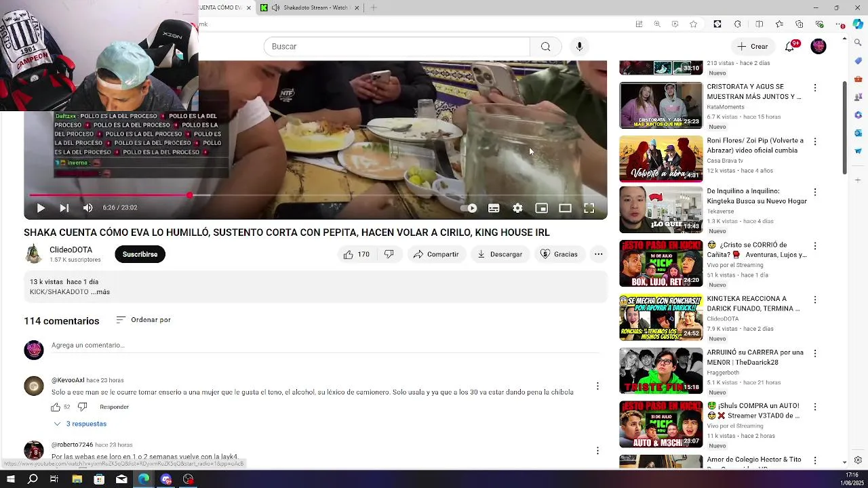Toggle subtitles button in player
Screen dimensions: 868x488
(x=494, y=208)
